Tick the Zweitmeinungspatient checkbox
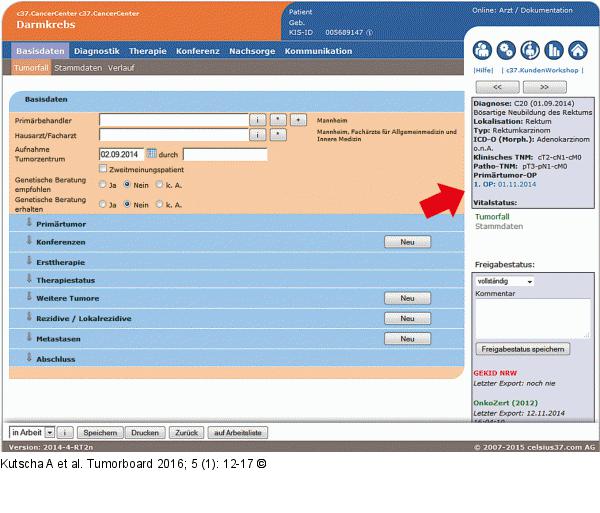Image resolution: width=600 pixels, height=513 pixels. point(103,169)
